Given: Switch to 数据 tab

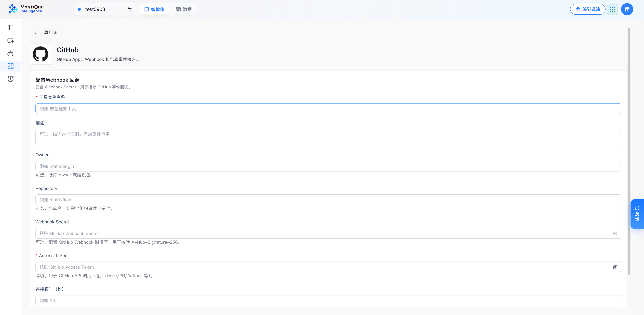Looking at the screenshot, I should (x=184, y=9).
